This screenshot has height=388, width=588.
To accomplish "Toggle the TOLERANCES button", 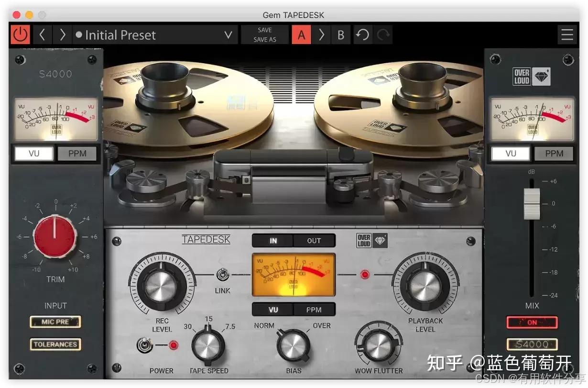I will [x=55, y=344].
